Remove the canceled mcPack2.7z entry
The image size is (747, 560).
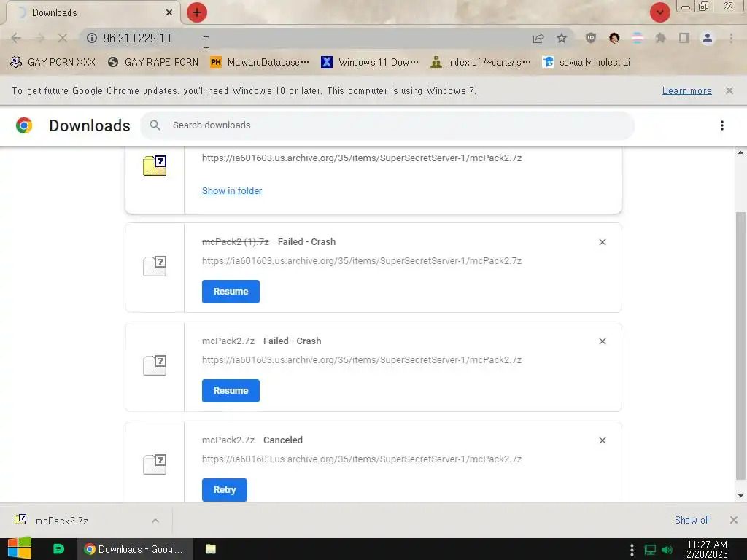pos(602,440)
